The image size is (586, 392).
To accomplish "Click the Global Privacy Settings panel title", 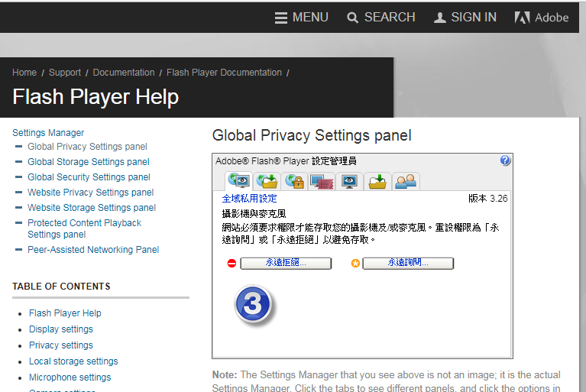I will (312, 136).
